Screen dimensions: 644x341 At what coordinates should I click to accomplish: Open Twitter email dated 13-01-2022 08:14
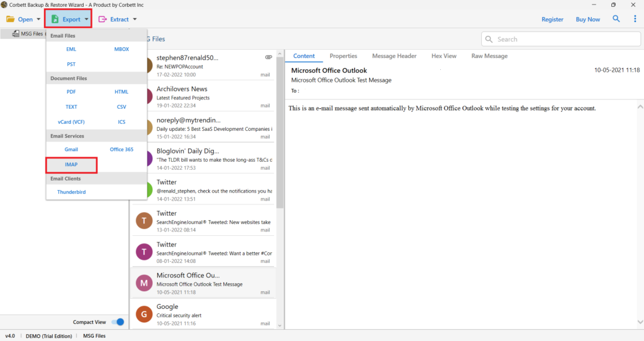[203, 221]
